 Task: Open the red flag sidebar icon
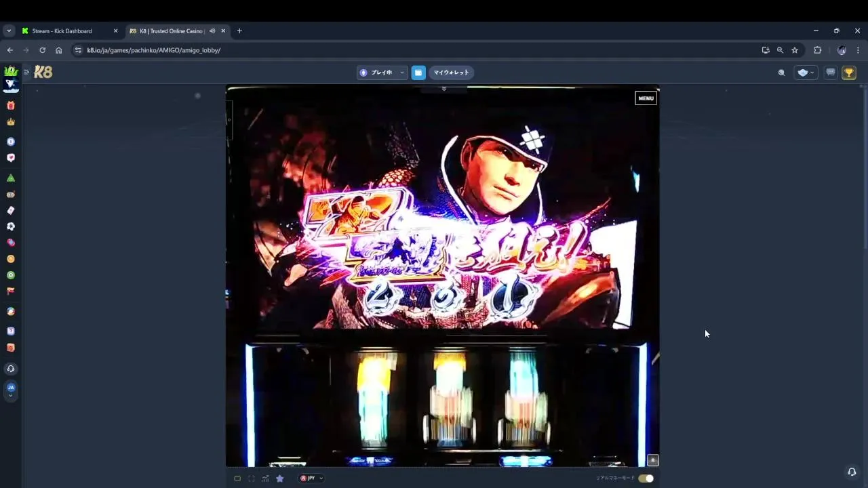click(11, 291)
